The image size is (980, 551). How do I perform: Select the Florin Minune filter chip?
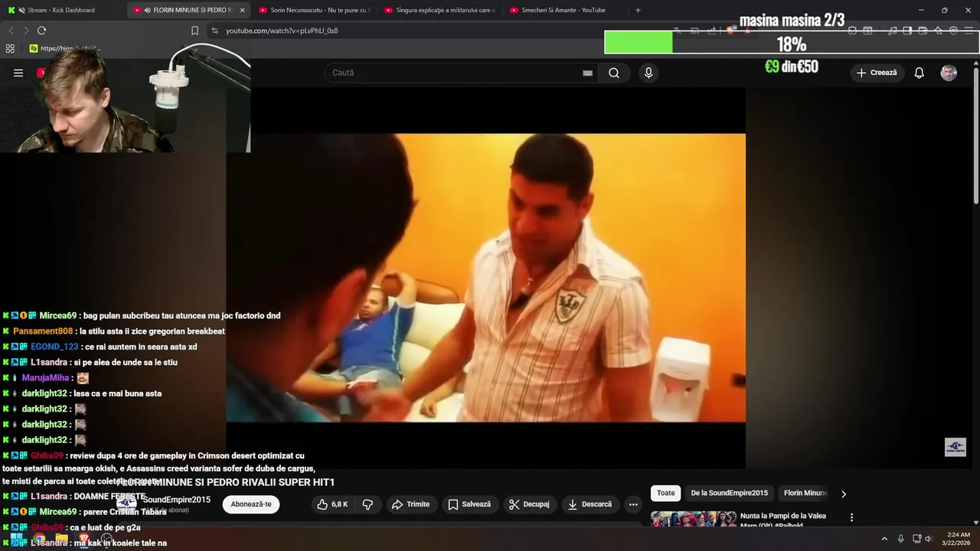[x=805, y=494]
